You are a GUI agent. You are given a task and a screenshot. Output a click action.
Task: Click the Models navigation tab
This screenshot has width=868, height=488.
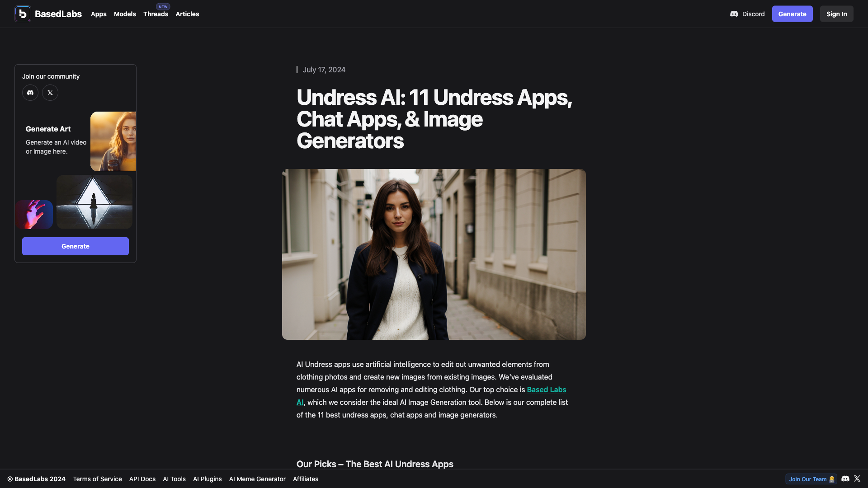(x=125, y=13)
